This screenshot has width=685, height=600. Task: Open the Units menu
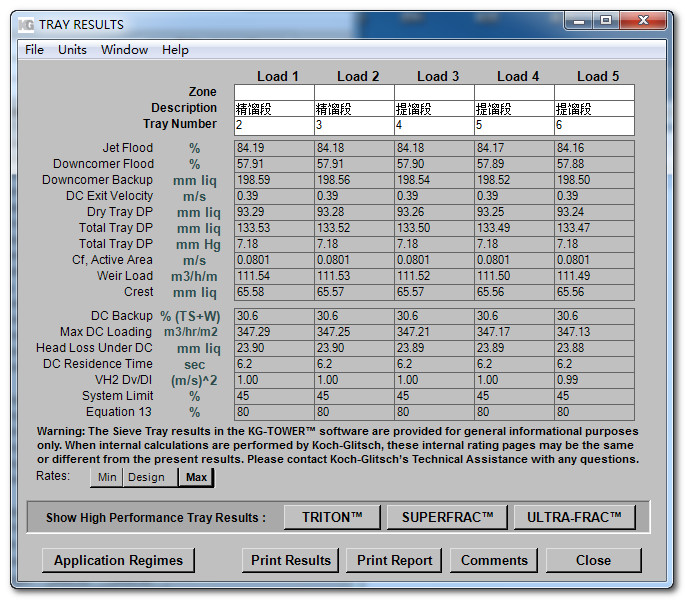coord(73,50)
